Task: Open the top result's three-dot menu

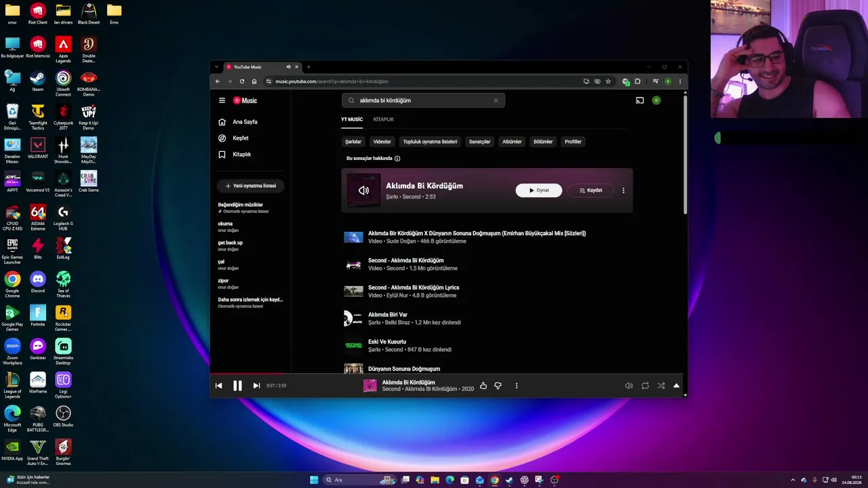Action: [x=623, y=190]
